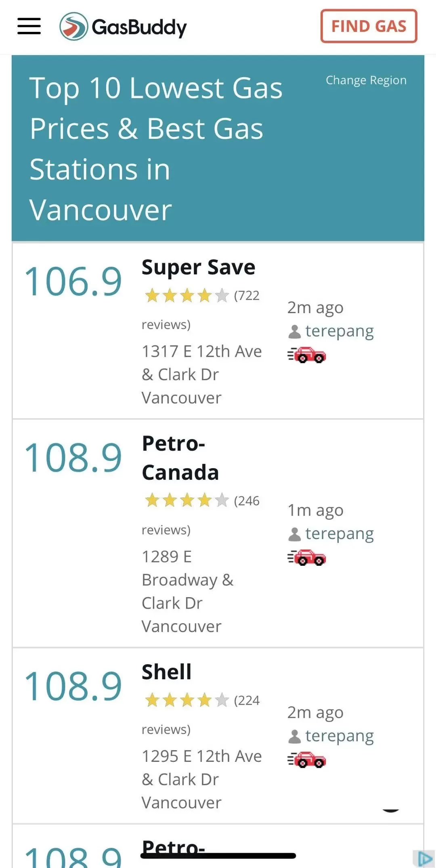This screenshot has width=436, height=868.
Task: Select the 108.9 price for Shell
Action: [x=73, y=686]
